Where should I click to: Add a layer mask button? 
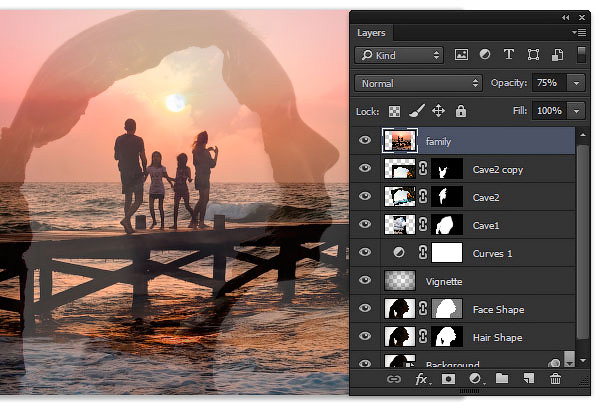pyautogui.click(x=448, y=379)
